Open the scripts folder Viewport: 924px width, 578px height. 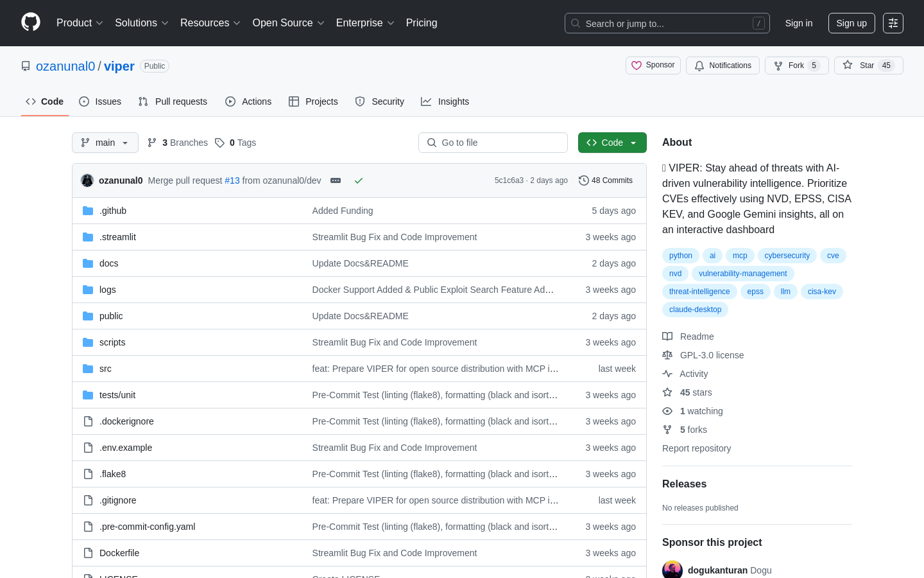tap(112, 342)
